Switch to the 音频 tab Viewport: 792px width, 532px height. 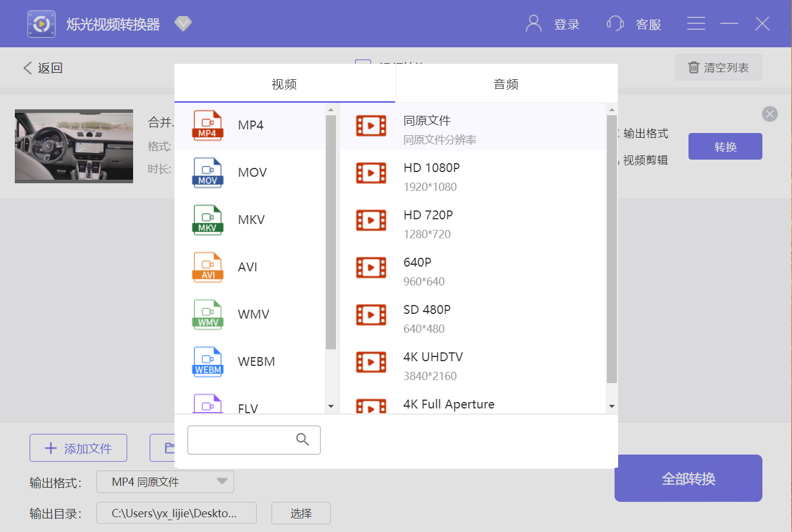pos(506,84)
